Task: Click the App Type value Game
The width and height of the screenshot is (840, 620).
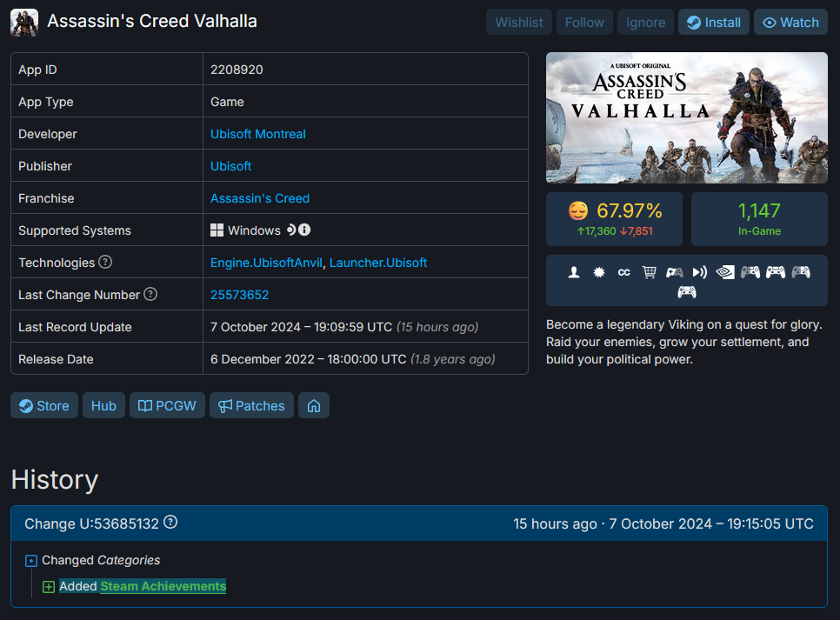Action: 227,102
